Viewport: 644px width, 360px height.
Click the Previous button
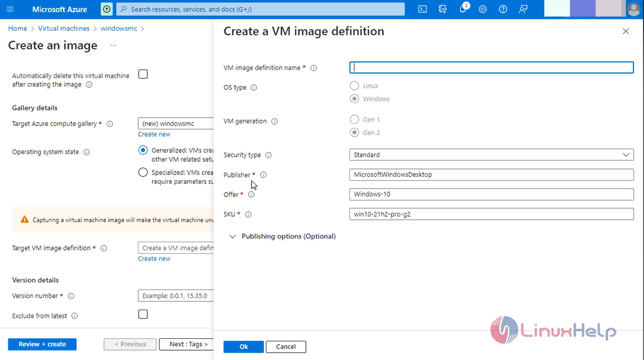[130, 344]
